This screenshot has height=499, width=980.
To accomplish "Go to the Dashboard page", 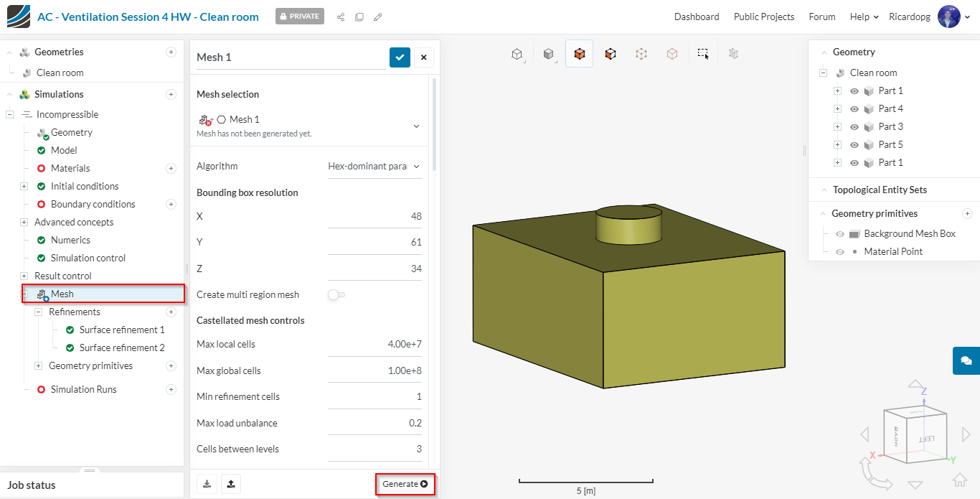I will (x=696, y=17).
